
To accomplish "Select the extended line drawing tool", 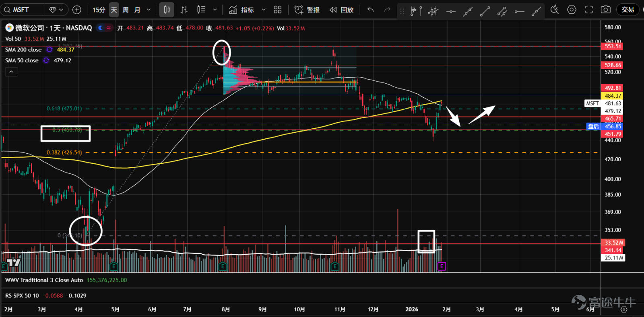I will click(468, 11).
